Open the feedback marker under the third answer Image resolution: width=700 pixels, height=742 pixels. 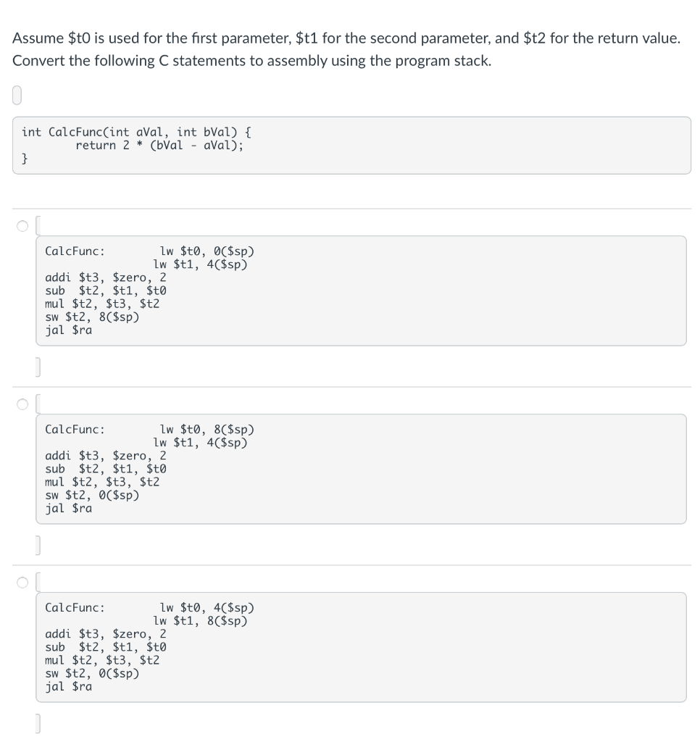click(x=37, y=722)
